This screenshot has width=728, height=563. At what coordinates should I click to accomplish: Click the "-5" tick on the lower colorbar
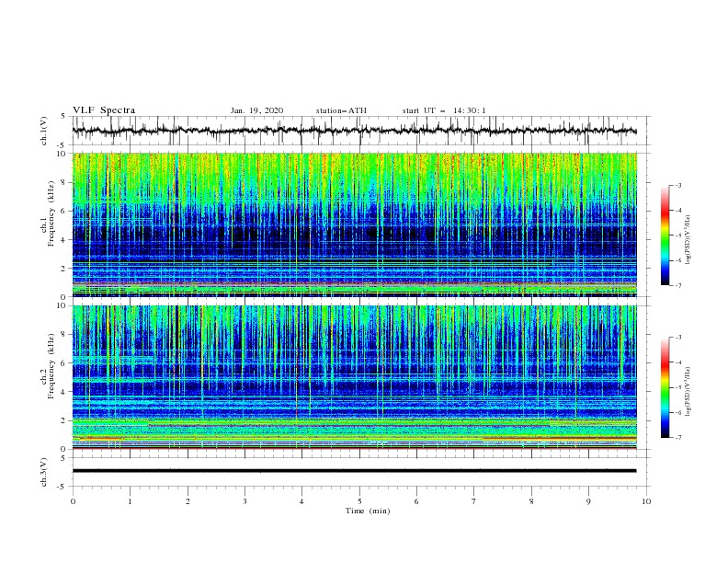(678, 387)
